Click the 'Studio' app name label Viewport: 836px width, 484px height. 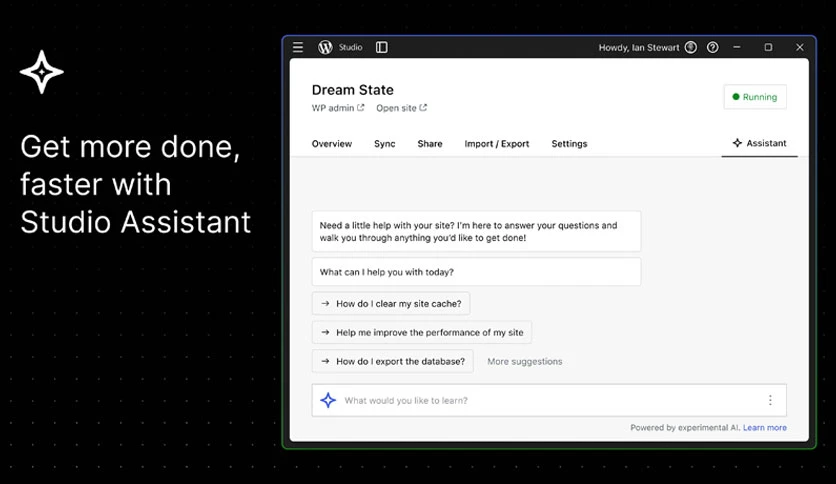click(350, 47)
